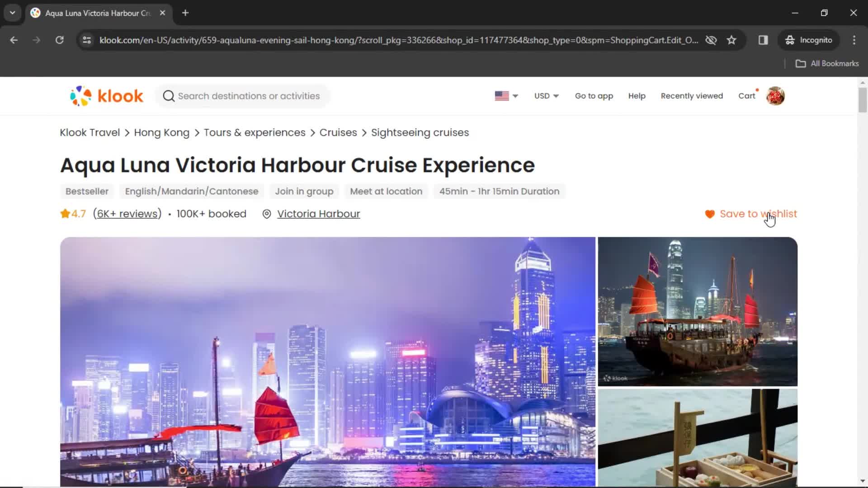Select the Aqua Luna Victoria Harbour tab
Viewport: 868px width, 488px height.
[x=97, y=13]
